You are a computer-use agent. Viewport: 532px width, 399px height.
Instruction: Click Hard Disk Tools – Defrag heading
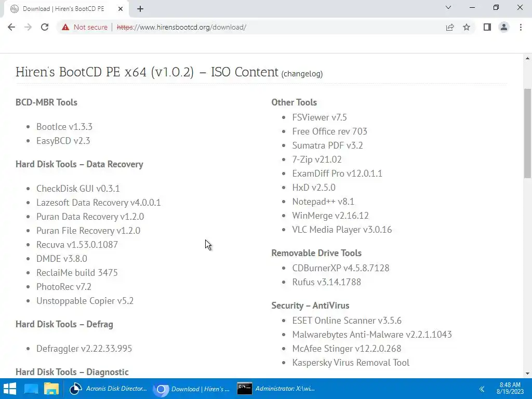64,324
